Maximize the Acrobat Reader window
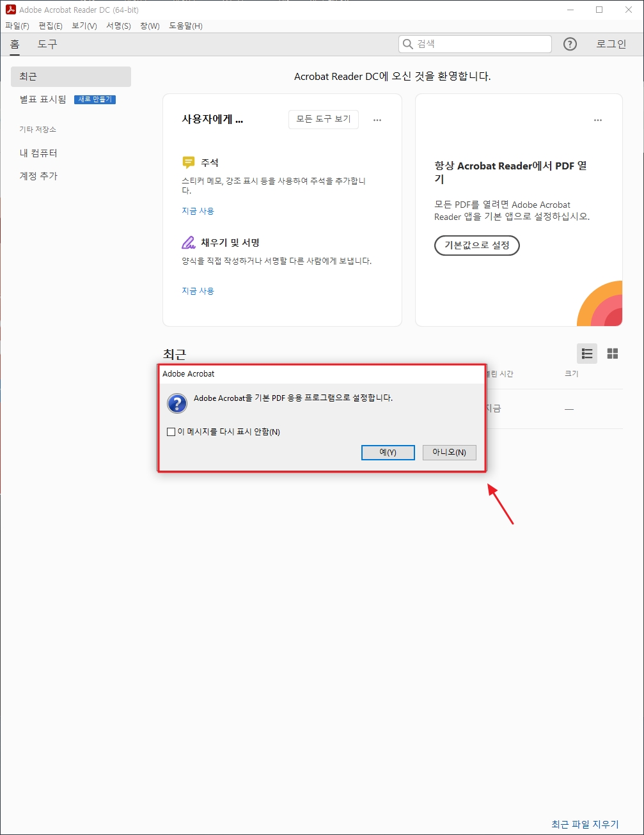The height and width of the screenshot is (835, 644). (599, 10)
